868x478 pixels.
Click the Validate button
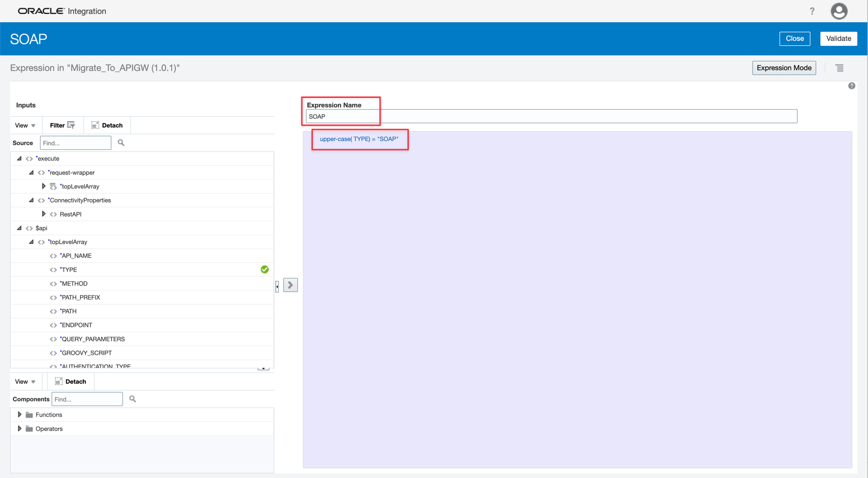click(x=838, y=38)
